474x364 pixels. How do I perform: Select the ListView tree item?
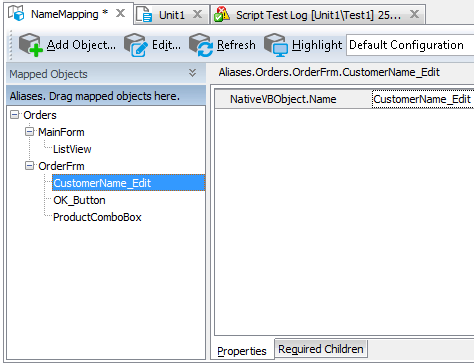(72, 149)
